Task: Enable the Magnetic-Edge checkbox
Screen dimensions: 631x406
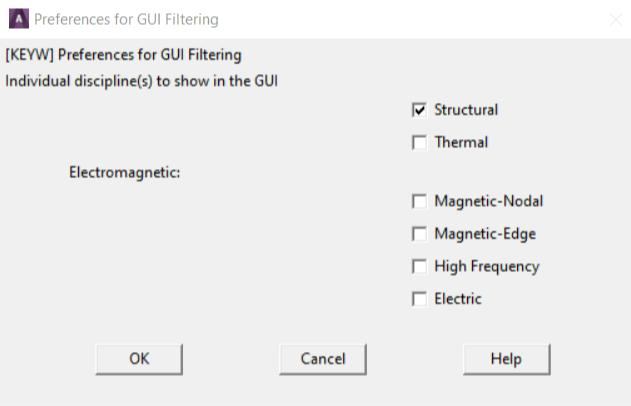Action: (419, 234)
